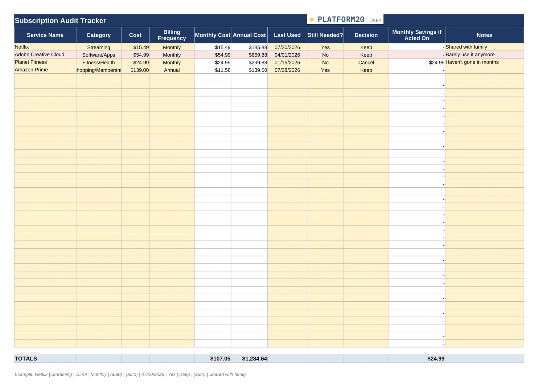Select the Decision column header
This screenshot has height=392, width=555.
point(366,35)
